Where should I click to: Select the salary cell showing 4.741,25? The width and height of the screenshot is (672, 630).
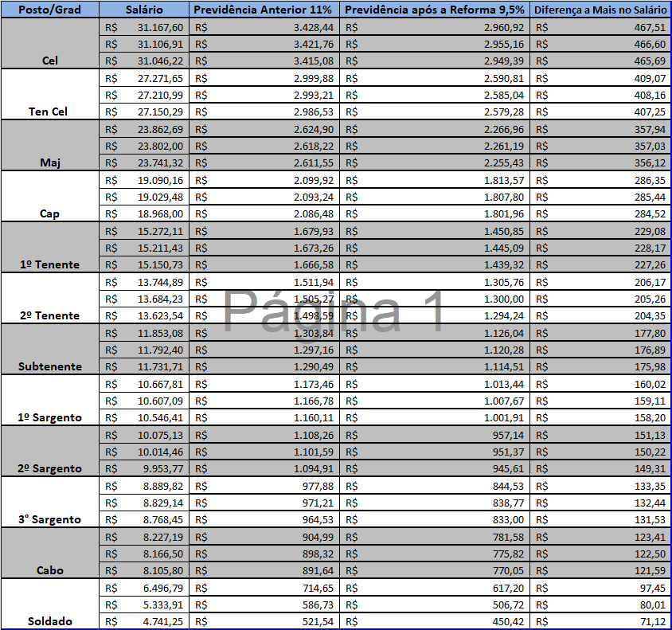pyautogui.click(x=145, y=621)
